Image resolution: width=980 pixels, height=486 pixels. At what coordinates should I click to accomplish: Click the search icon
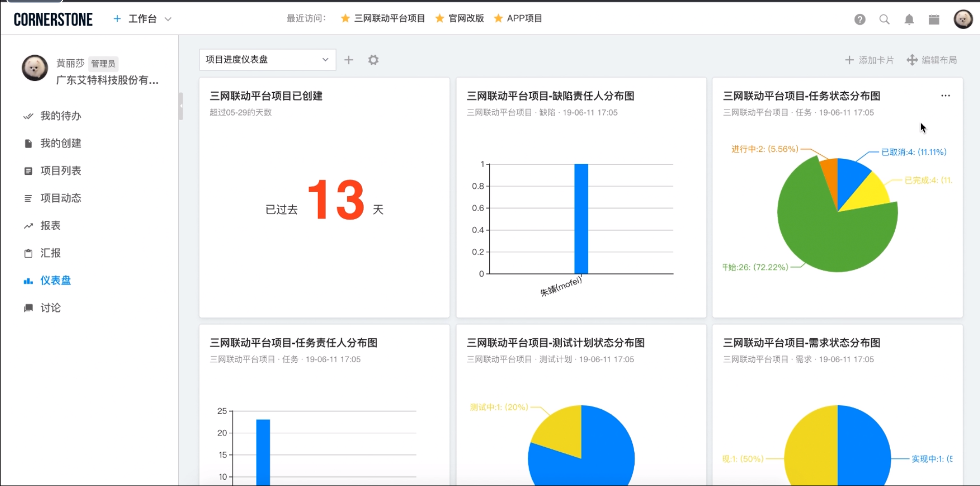click(885, 19)
